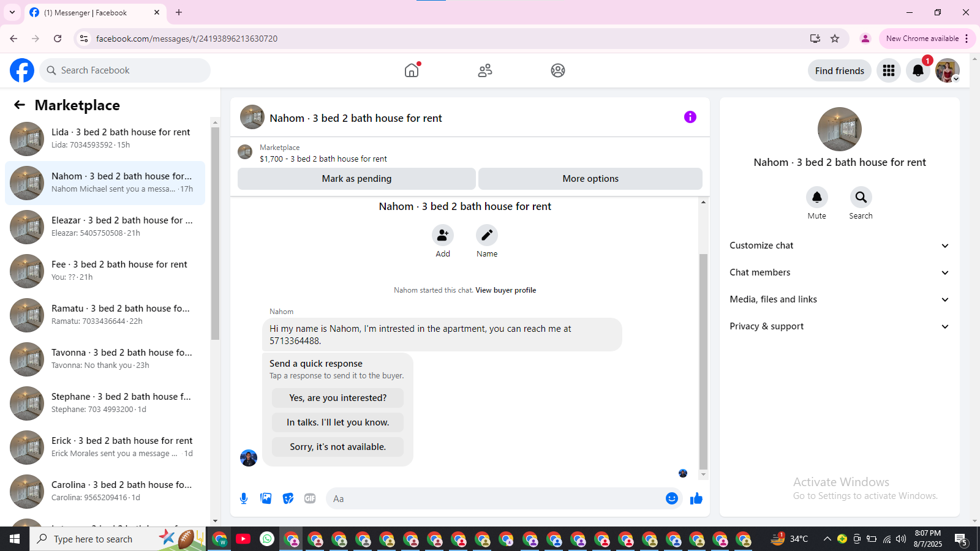Expand the Privacy & support section

click(x=839, y=326)
